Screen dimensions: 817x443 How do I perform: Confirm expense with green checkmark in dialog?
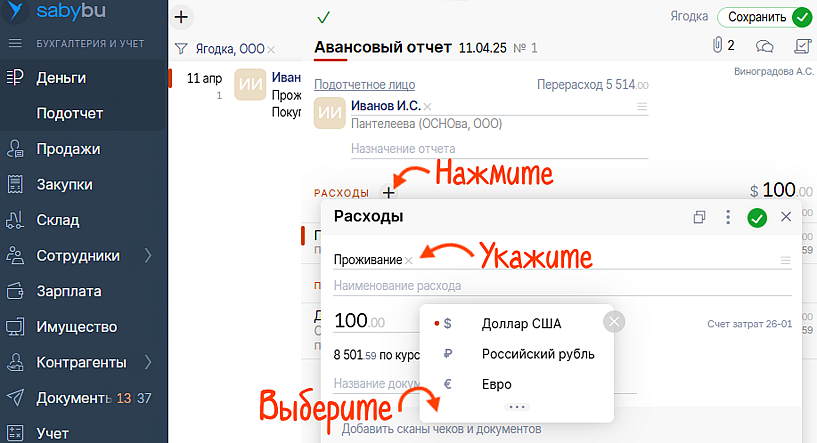coord(757,217)
